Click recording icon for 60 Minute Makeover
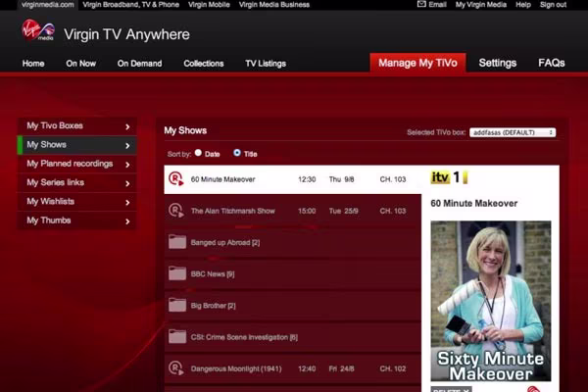This screenshot has height=392, width=588. (175, 179)
